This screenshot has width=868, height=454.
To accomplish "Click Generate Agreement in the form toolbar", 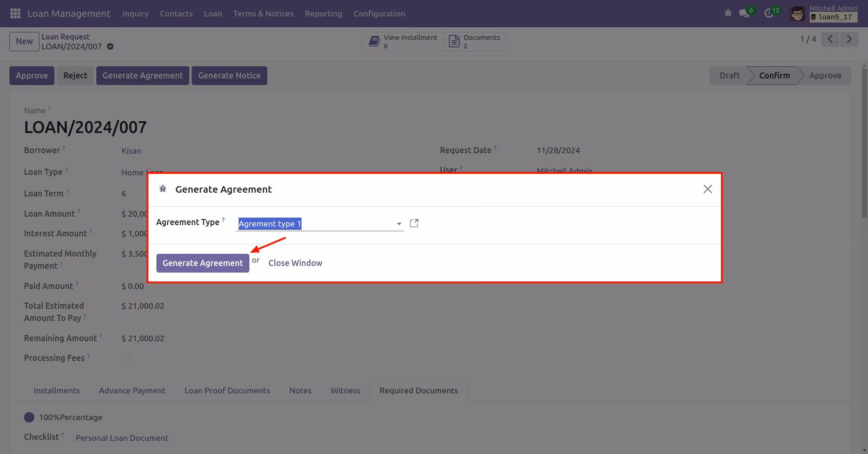I will [143, 76].
